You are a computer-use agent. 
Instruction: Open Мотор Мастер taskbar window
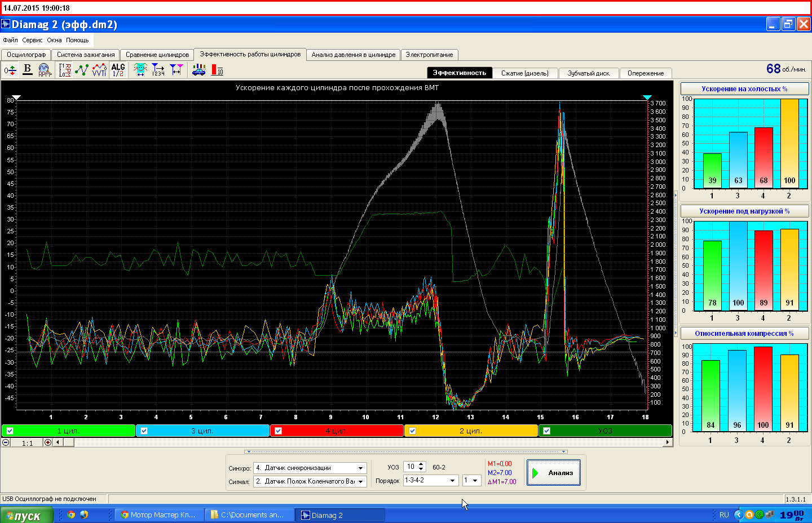158,515
